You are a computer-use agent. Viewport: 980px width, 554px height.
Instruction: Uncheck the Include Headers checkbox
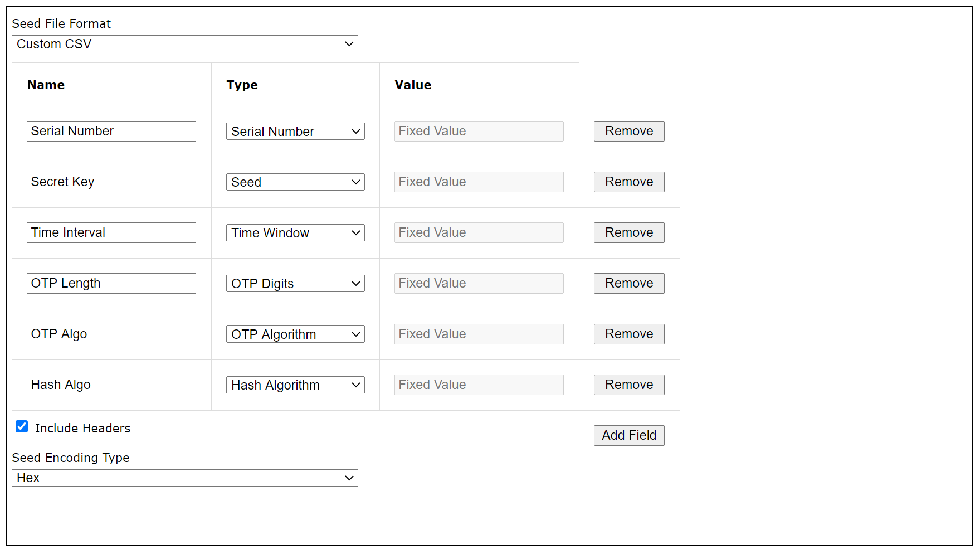click(22, 427)
